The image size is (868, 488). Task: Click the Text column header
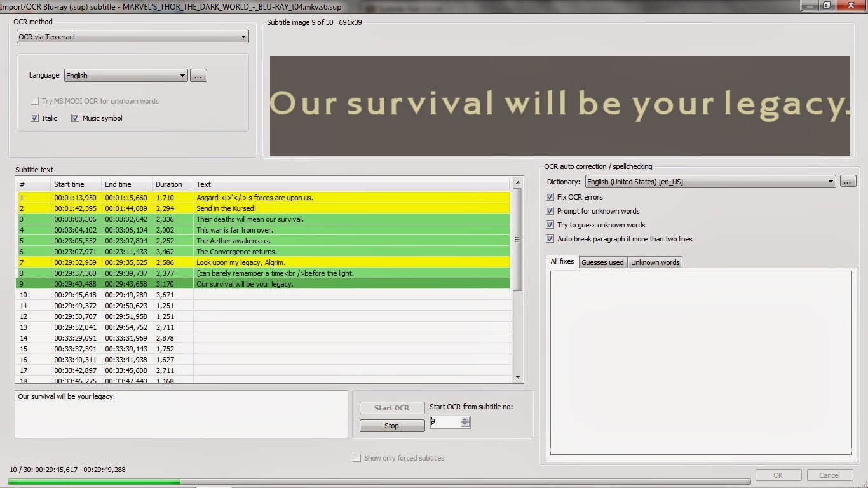click(352, 184)
